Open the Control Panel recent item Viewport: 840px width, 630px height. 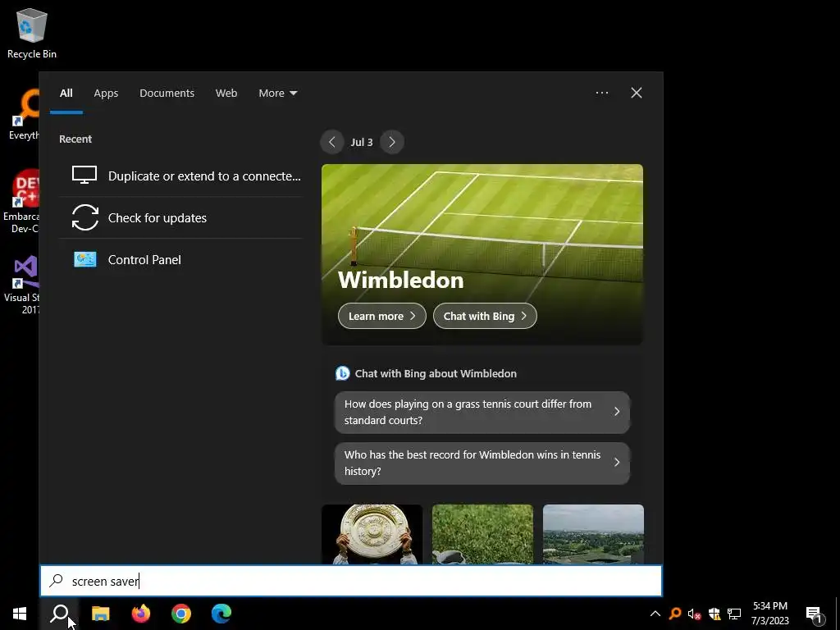pyautogui.click(x=180, y=259)
